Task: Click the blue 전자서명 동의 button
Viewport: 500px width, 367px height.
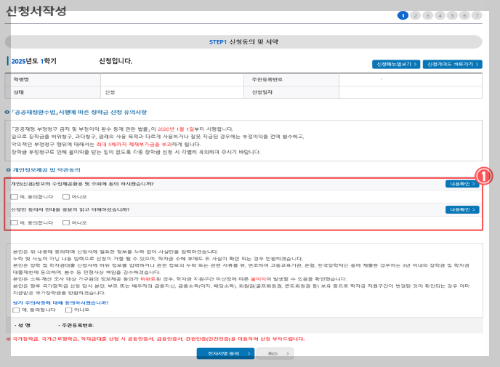Action: tap(225, 354)
